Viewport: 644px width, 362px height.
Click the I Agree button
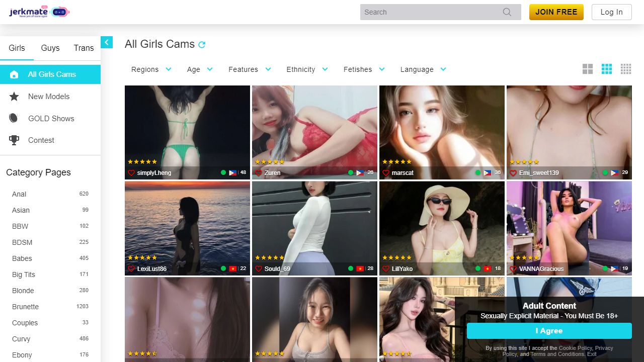[x=549, y=331]
